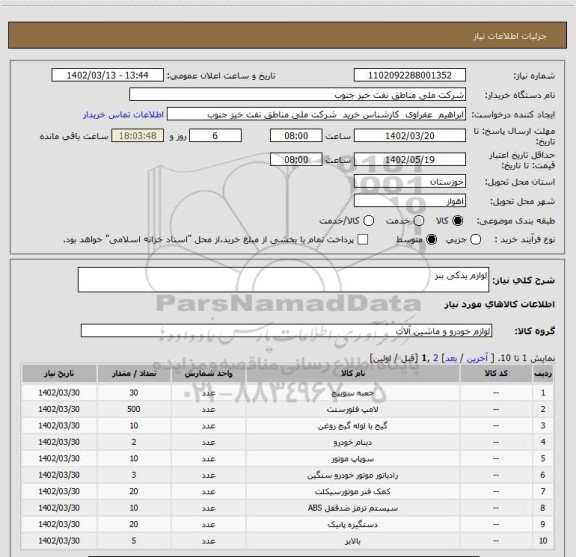Select row item گیج یا لوله گیج روغن
The image size is (576, 557).
[x=353, y=426]
